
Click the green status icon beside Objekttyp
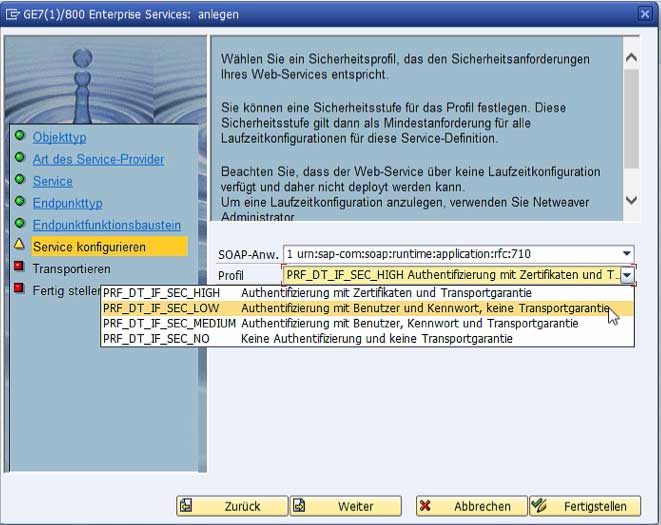click(x=18, y=136)
